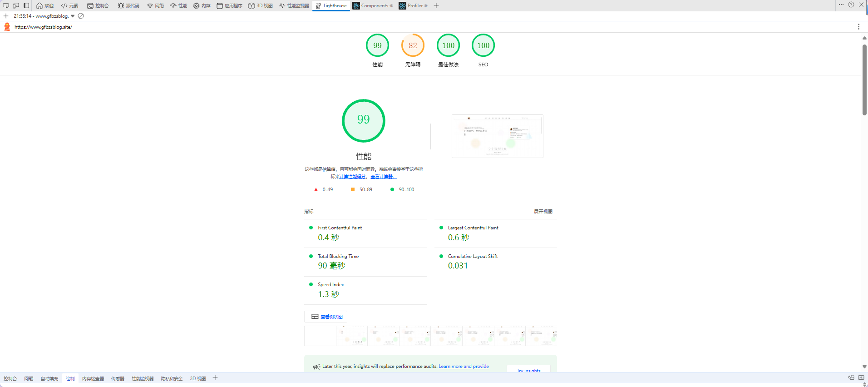Image resolution: width=868 pixels, height=387 pixels.
Task: Click the clear all reports icon
Action: pyautogui.click(x=81, y=16)
